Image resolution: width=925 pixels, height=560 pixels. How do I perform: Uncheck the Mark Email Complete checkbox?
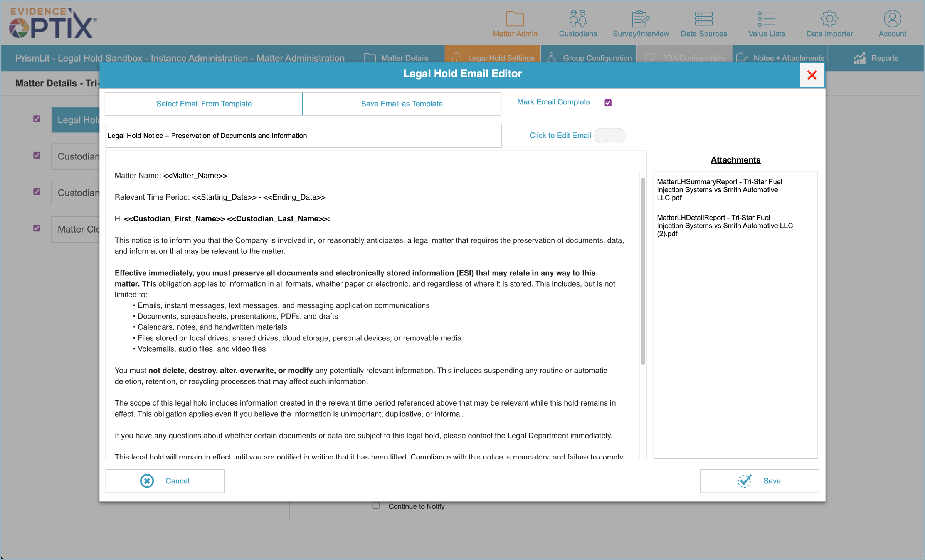point(608,103)
